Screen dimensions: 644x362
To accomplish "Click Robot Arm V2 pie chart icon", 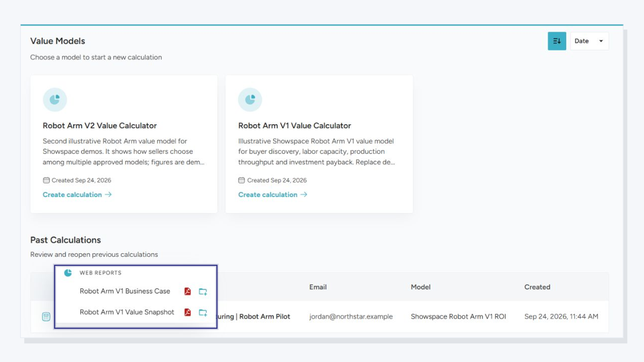I will [x=55, y=100].
